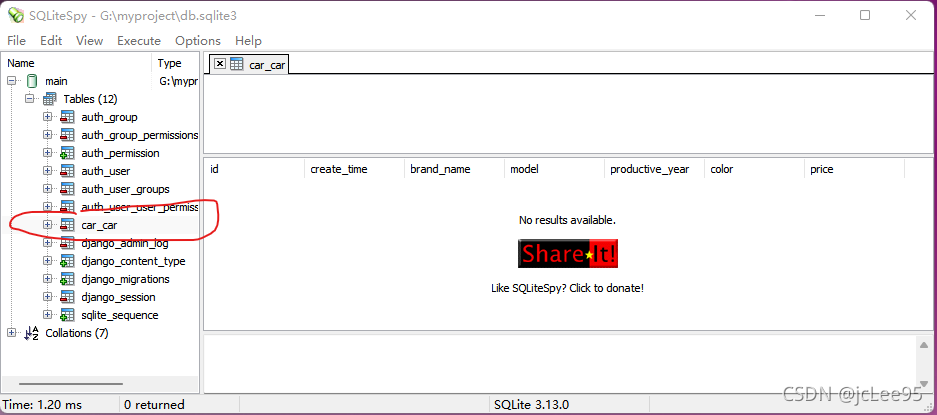Open the Edit menu

[51, 41]
